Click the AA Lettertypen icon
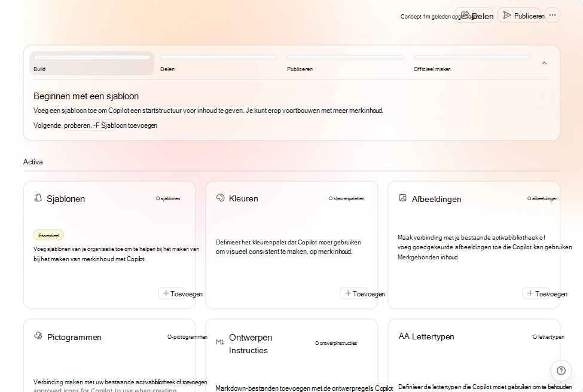The height and width of the screenshot is (392, 583). [404, 336]
